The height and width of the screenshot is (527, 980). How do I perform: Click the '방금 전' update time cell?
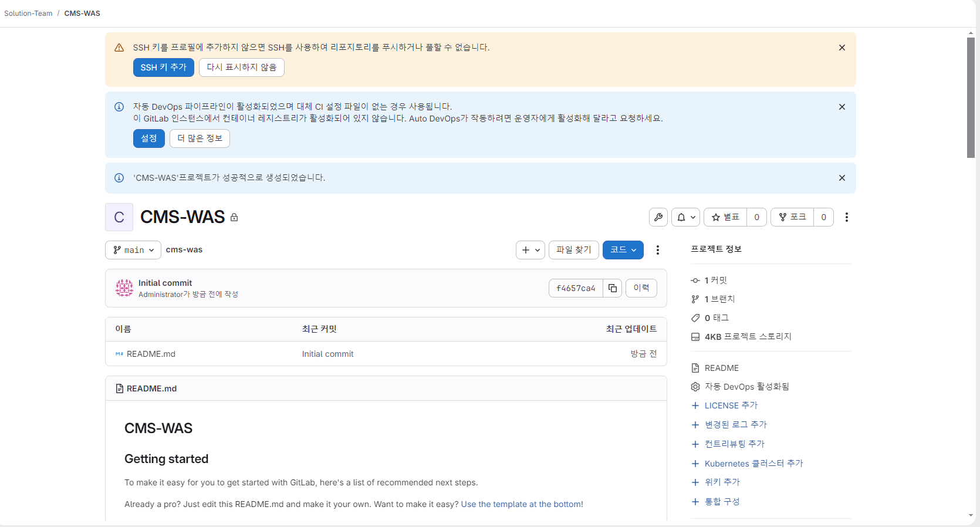644,354
